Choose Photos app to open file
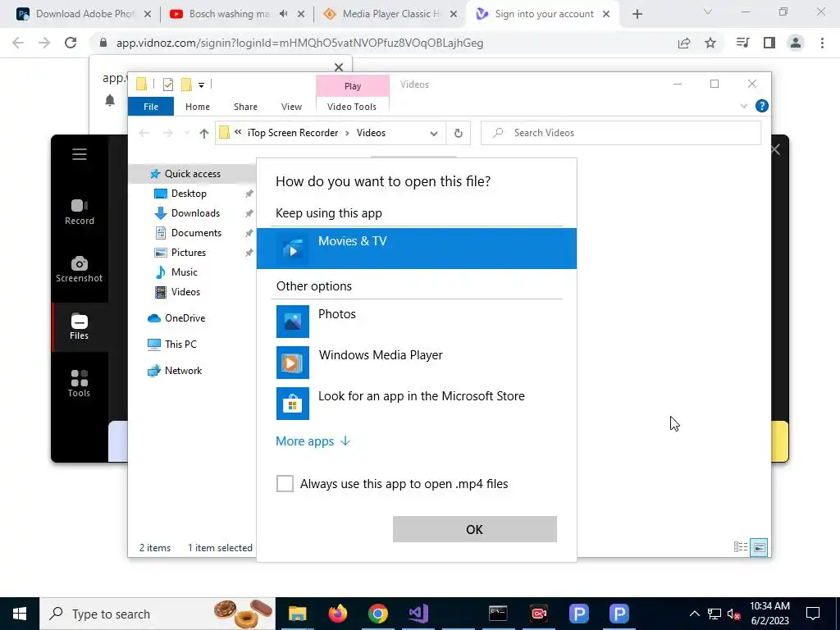Screen dimensions: 840x630 coord(416,321)
